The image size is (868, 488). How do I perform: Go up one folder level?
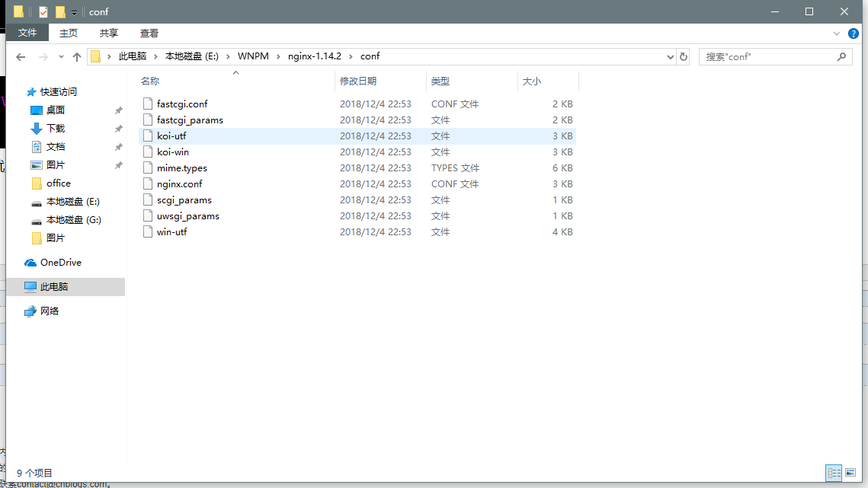click(77, 56)
